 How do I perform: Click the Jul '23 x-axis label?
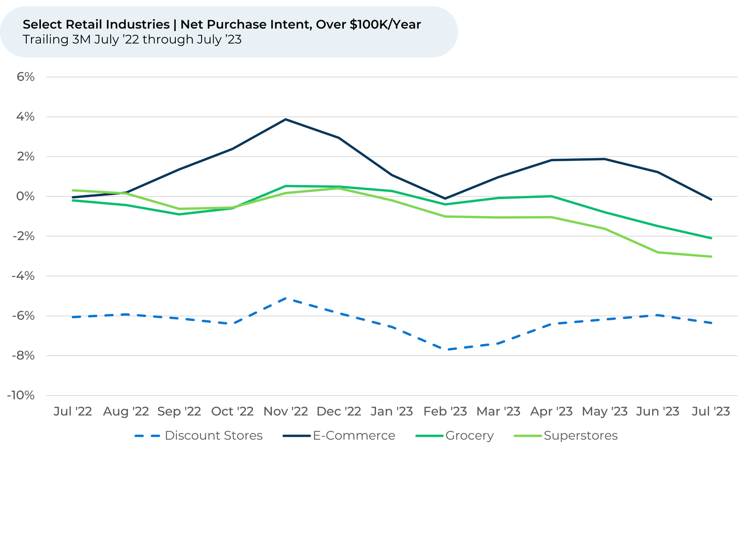[711, 411]
